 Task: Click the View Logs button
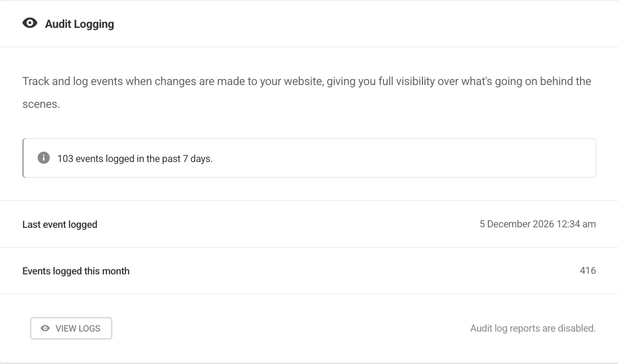click(x=71, y=328)
